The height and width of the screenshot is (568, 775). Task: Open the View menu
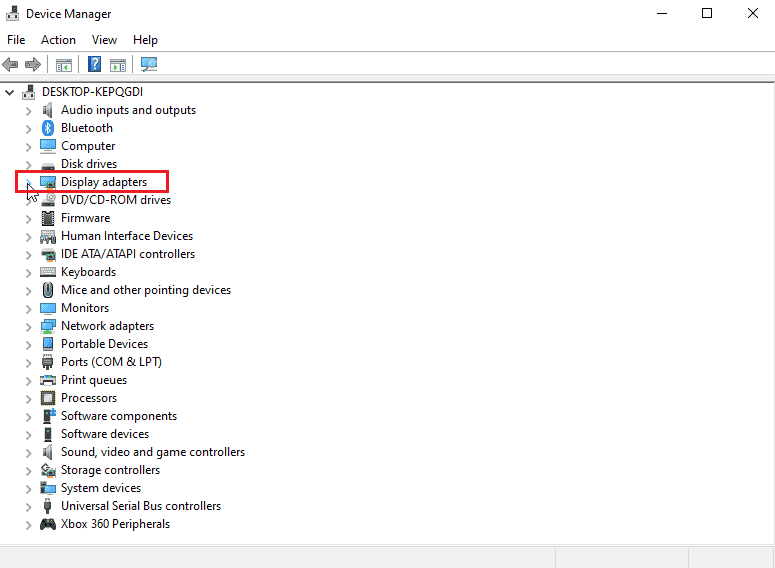point(104,40)
